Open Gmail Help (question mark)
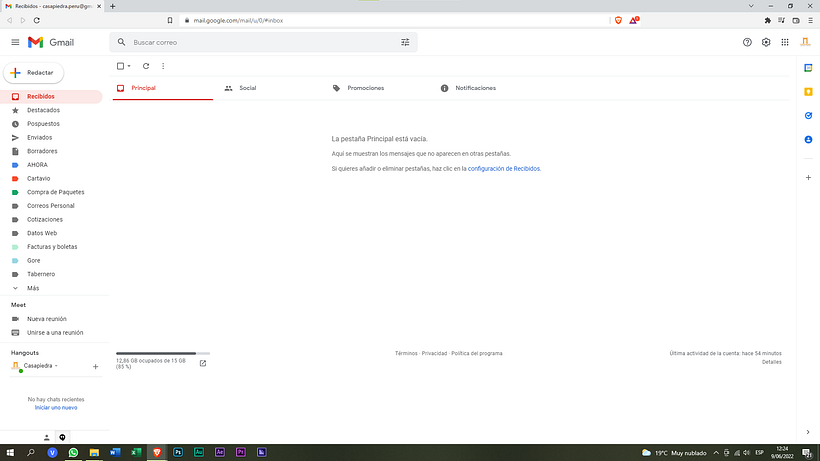 click(747, 42)
